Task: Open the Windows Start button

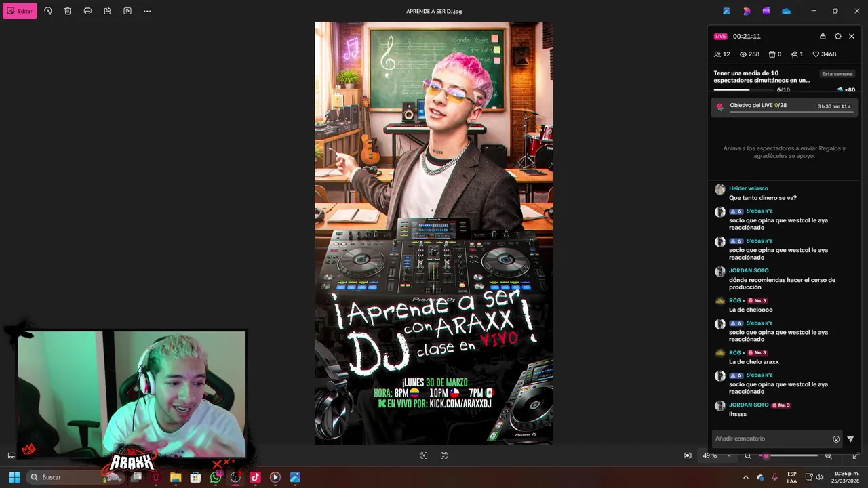Action: [14, 477]
